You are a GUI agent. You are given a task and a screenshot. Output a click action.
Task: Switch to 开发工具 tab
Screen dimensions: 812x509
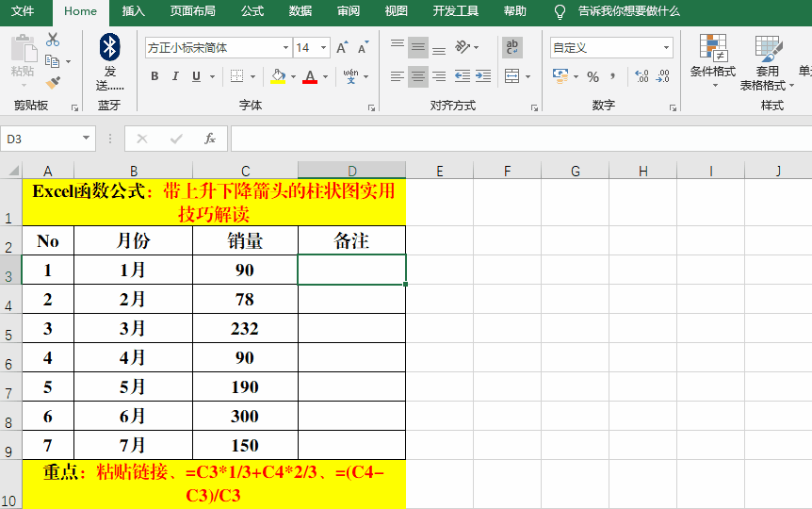[456, 11]
